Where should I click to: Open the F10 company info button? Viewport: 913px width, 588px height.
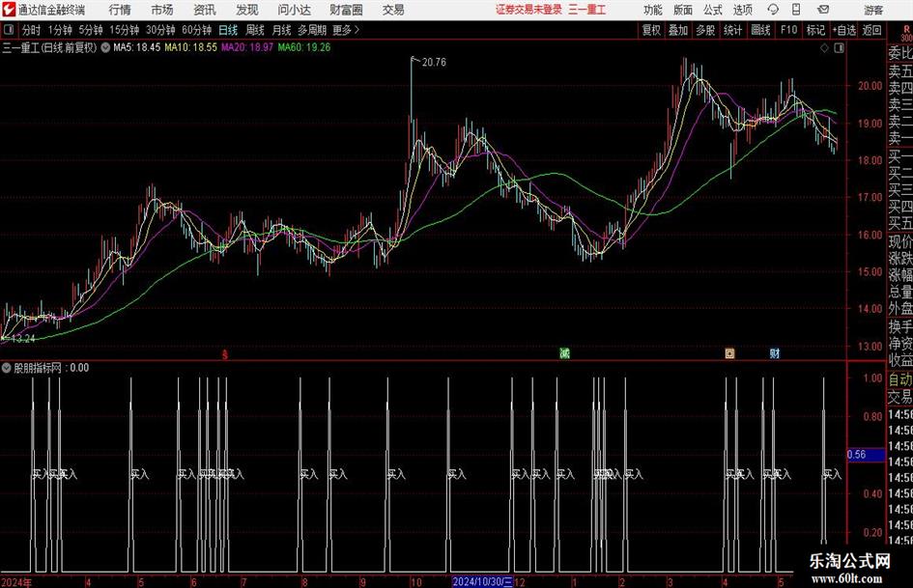tap(789, 30)
